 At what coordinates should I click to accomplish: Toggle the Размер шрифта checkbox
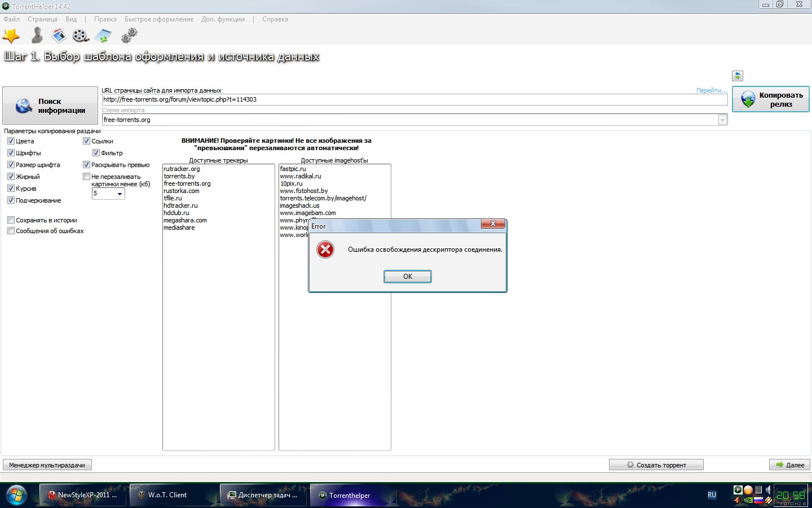tap(11, 164)
